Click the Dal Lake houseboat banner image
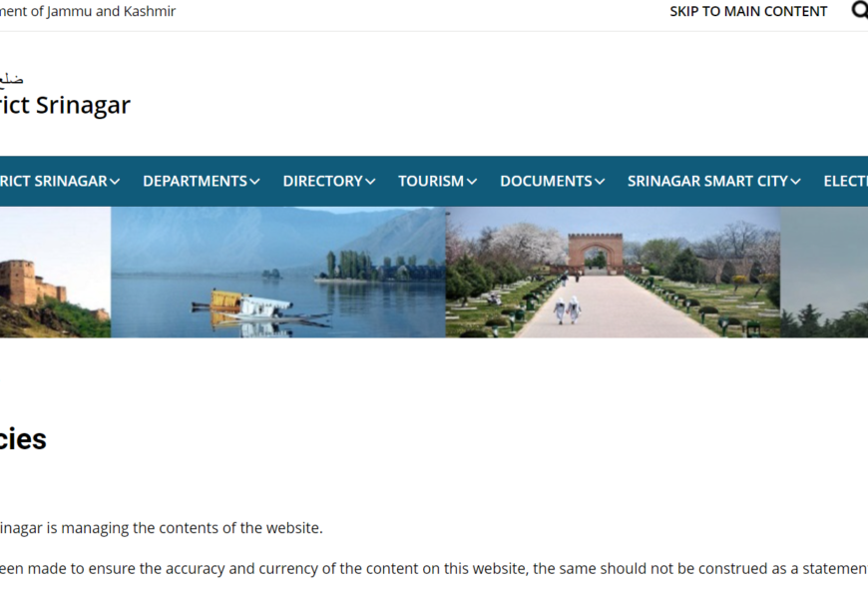 (x=277, y=272)
